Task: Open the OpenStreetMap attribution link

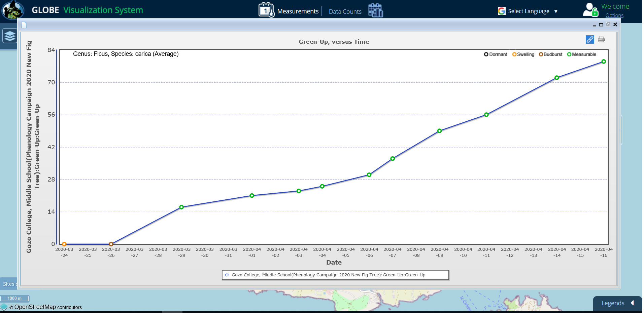Action: pyautogui.click(x=35, y=307)
